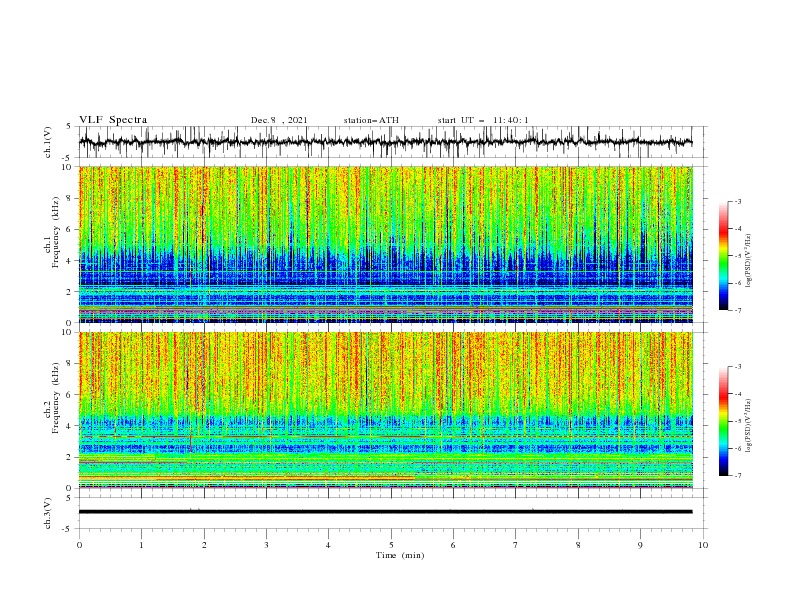Click the time axis tick label '5'

(x=391, y=545)
